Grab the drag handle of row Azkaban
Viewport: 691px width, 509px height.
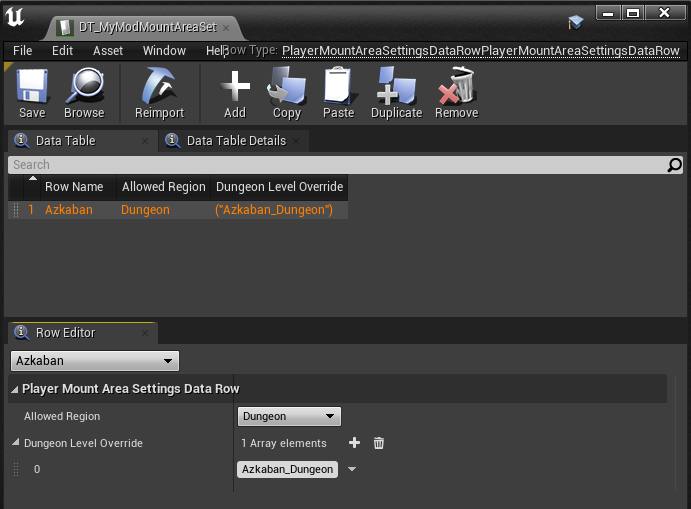[x=16, y=210]
